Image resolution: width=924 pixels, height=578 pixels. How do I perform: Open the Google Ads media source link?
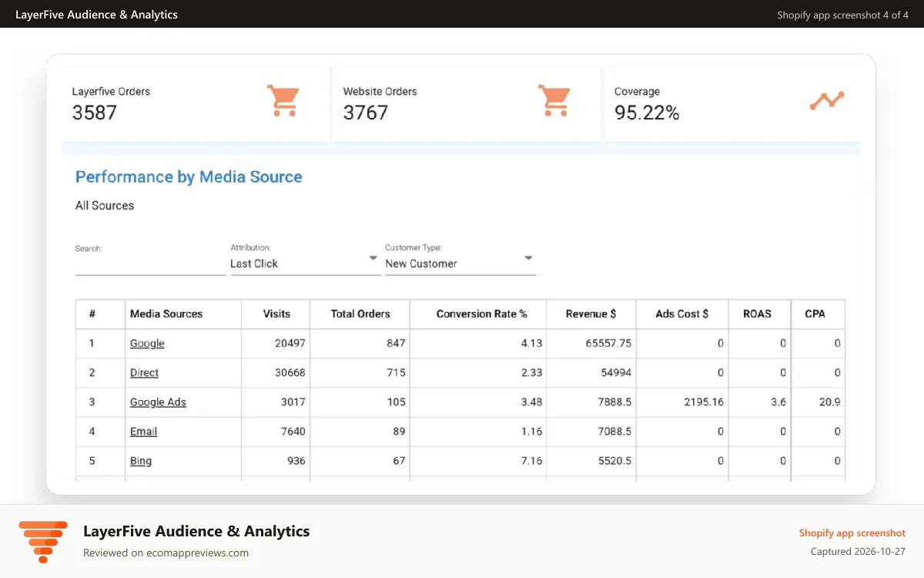pos(158,402)
